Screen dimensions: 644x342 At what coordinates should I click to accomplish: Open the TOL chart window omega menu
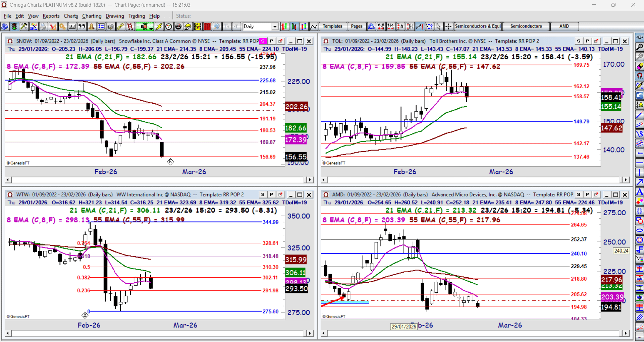[x=326, y=41]
